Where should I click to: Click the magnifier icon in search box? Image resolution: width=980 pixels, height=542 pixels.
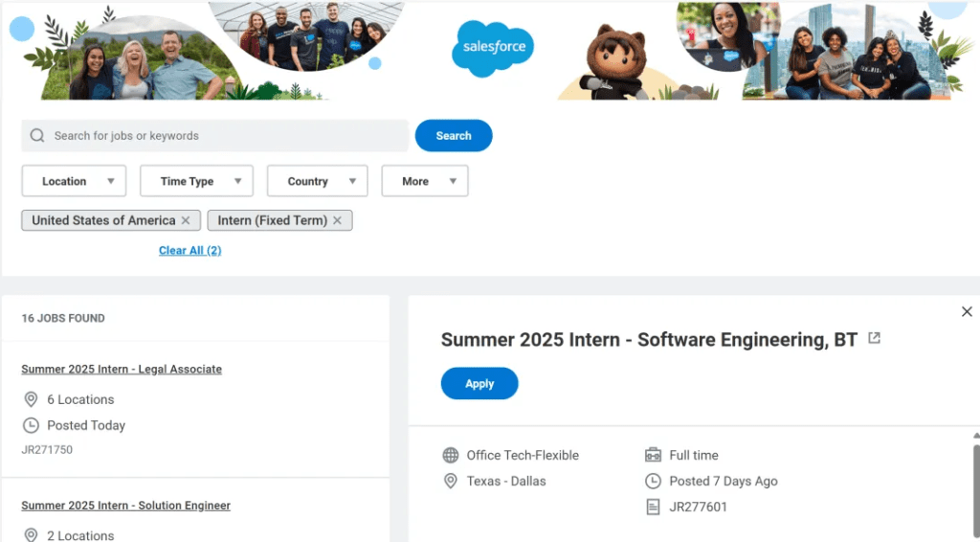click(x=37, y=136)
